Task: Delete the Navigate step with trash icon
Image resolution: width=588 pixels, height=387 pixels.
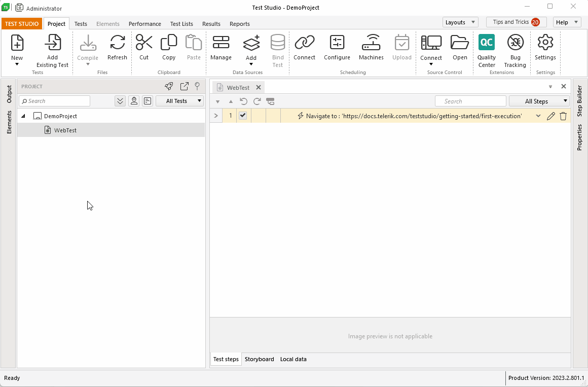Action: [563, 116]
